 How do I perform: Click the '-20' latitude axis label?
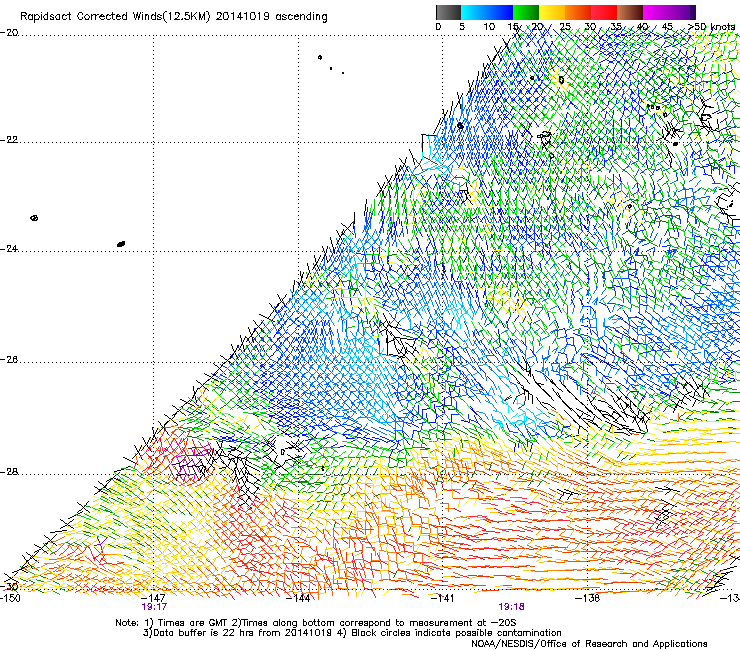tap(9, 33)
